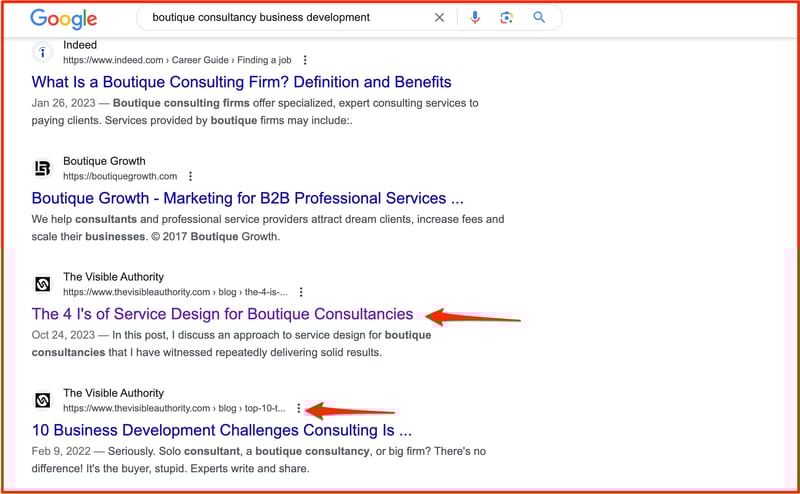Image resolution: width=800 pixels, height=494 pixels.
Task: Click the Boutique Growth site name
Action: [104, 161]
